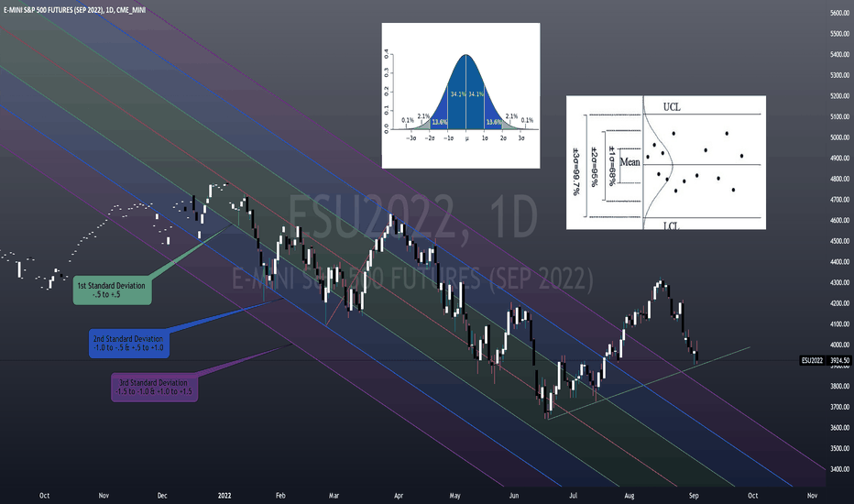854x504 pixels.
Task: Click the 3924.50 current price label
Action: (x=839, y=360)
